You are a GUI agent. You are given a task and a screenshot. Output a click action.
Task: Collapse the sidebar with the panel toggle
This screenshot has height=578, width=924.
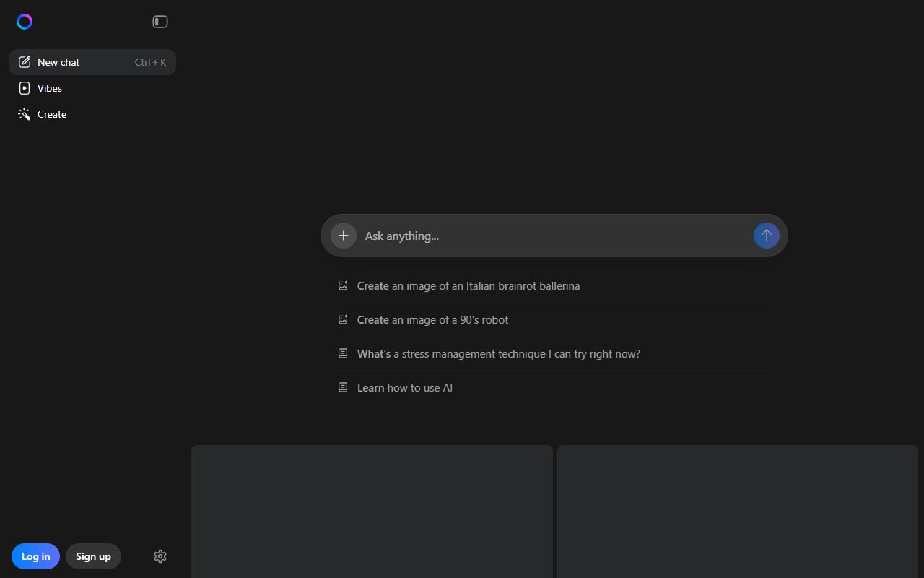[160, 21]
